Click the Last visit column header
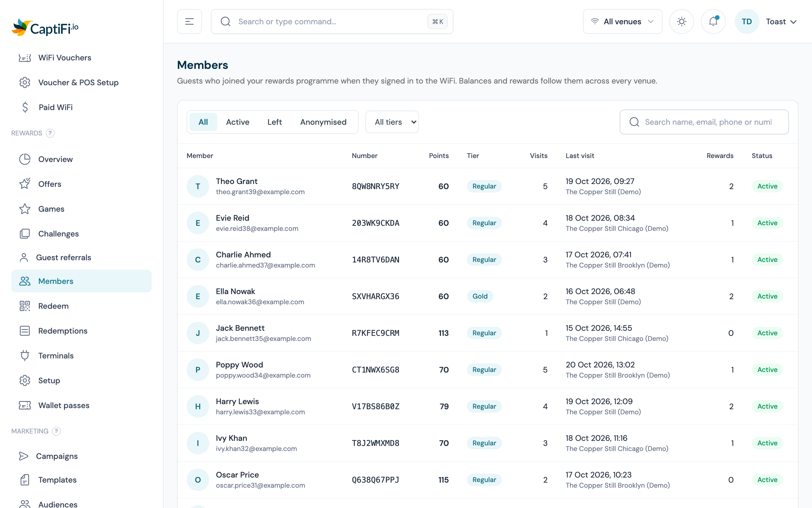 point(580,156)
